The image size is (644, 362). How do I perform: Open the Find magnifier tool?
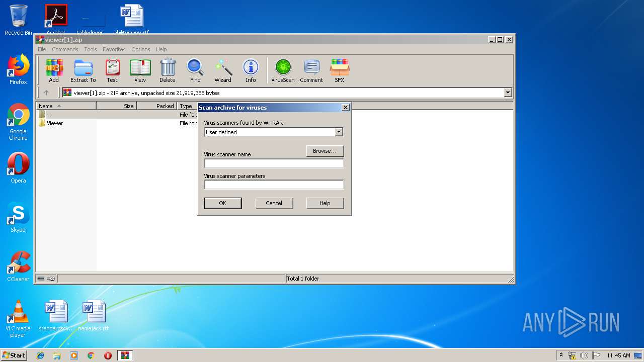[x=195, y=70]
